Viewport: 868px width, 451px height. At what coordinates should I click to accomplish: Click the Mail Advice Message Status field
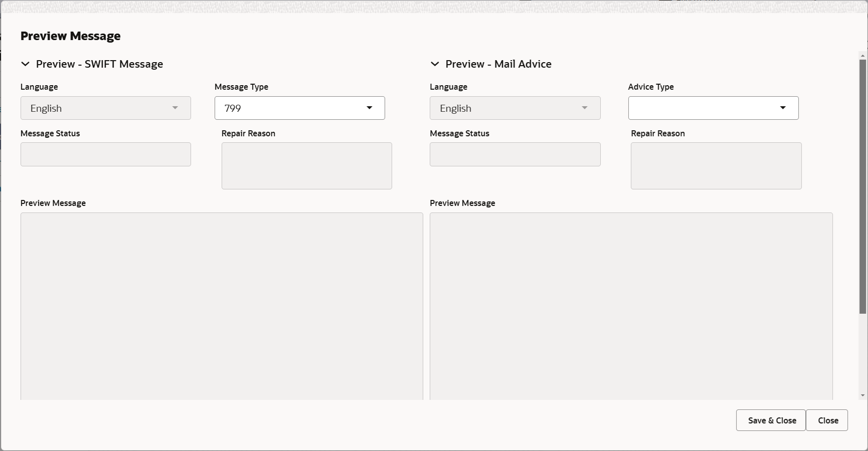pos(515,154)
